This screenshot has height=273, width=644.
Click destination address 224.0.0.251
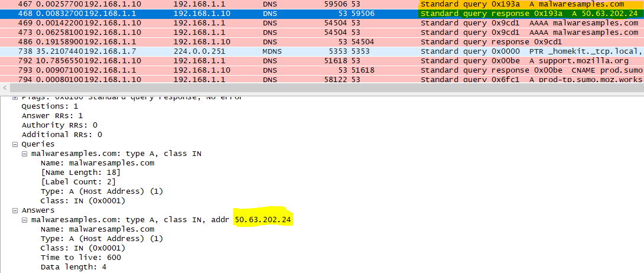tap(199, 51)
